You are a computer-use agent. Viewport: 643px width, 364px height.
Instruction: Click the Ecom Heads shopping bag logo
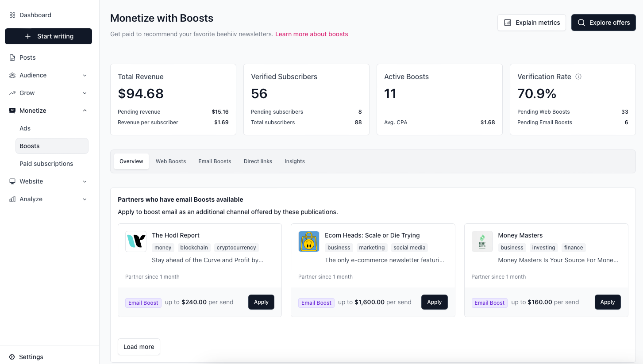(309, 241)
